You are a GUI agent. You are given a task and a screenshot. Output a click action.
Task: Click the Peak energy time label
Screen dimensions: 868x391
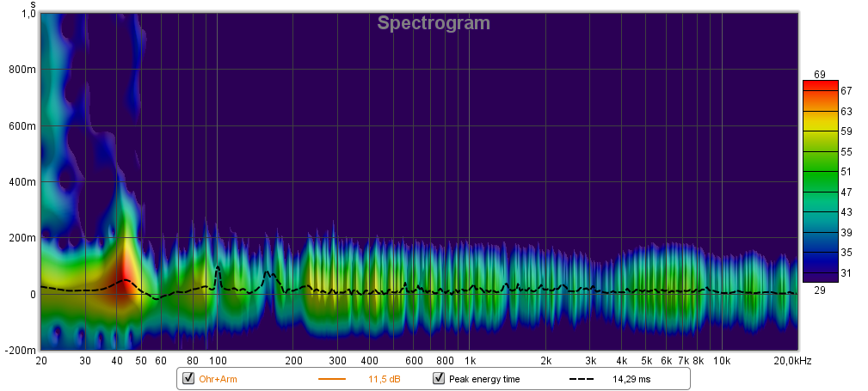[x=484, y=379]
